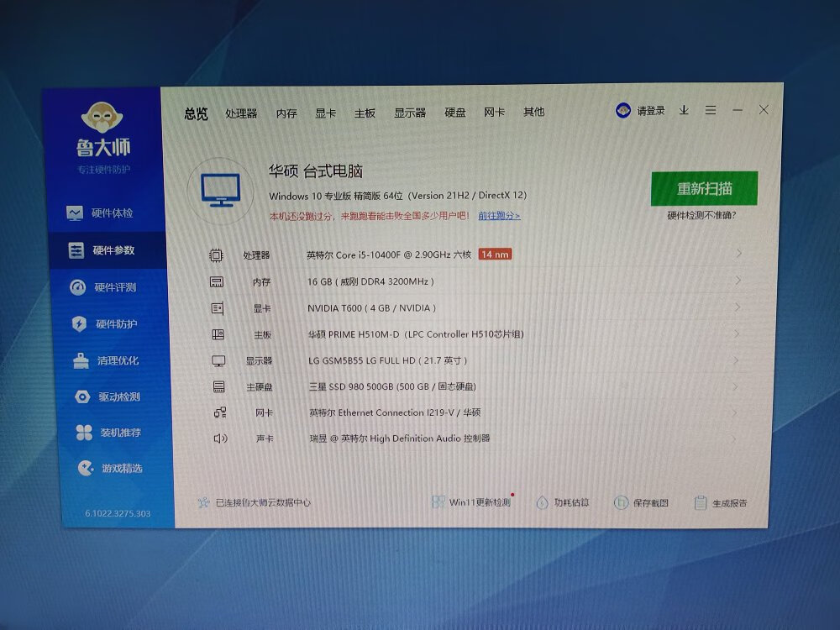
Task: Switch to the 网卡 tab at top
Action: coord(494,112)
